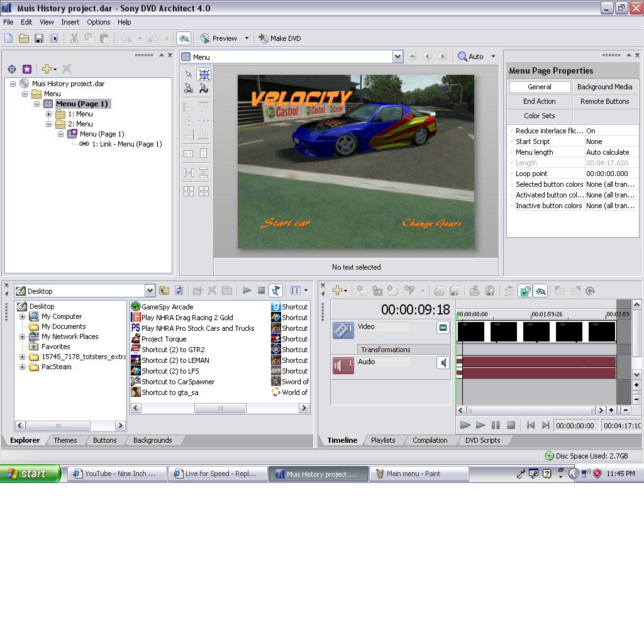Click the Open project folder icon
This screenshot has height=644, width=644.
tap(24, 38)
